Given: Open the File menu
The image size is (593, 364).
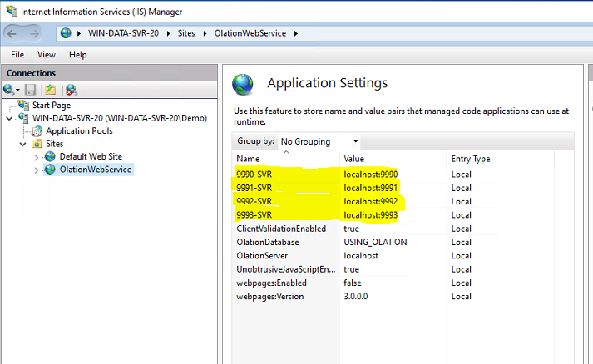Looking at the screenshot, I should pos(17,55).
